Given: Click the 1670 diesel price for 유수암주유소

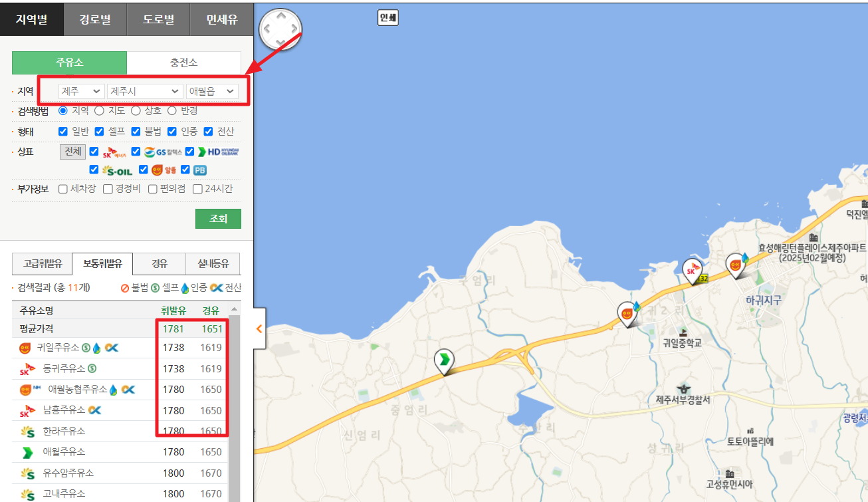Looking at the screenshot, I should [211, 473].
